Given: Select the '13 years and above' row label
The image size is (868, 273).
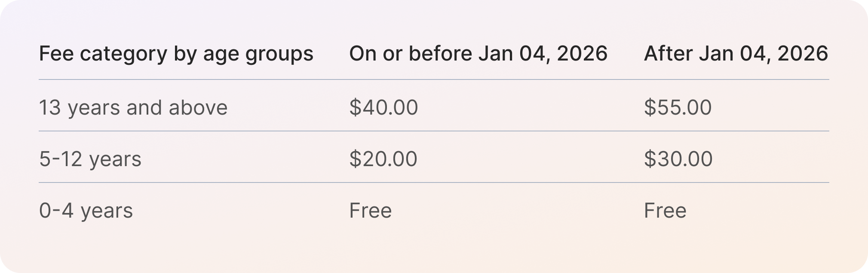Looking at the screenshot, I should [x=133, y=108].
